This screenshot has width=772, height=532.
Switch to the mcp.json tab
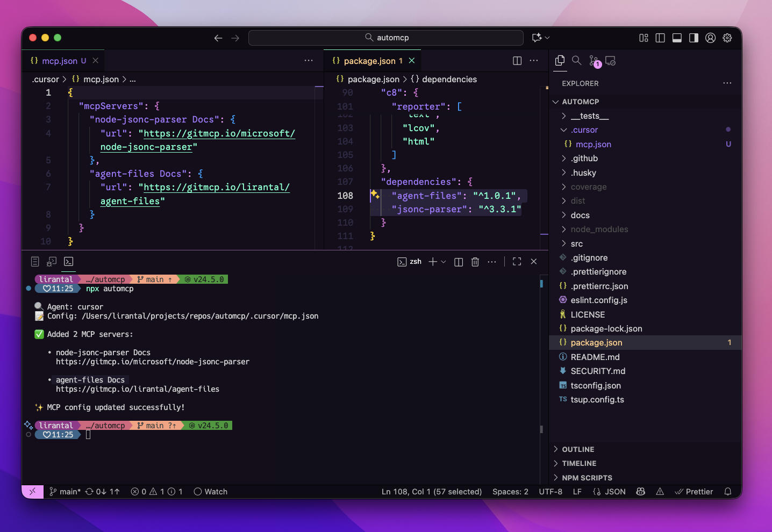[59, 61]
